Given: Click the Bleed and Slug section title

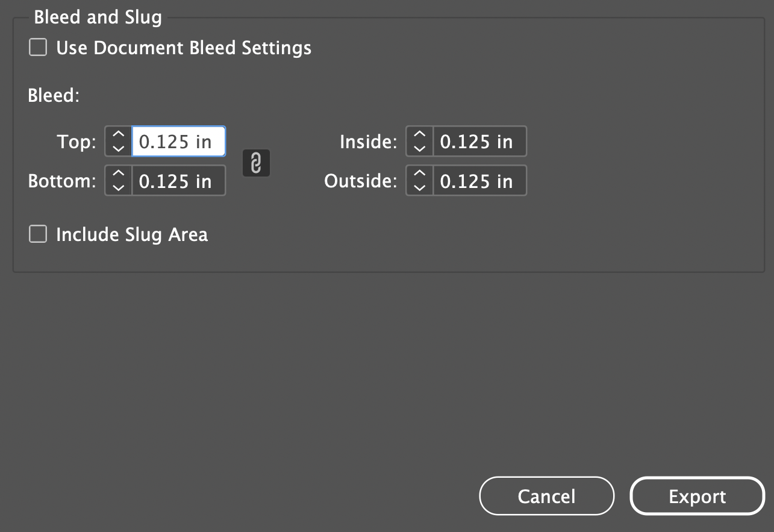Looking at the screenshot, I should (98, 17).
